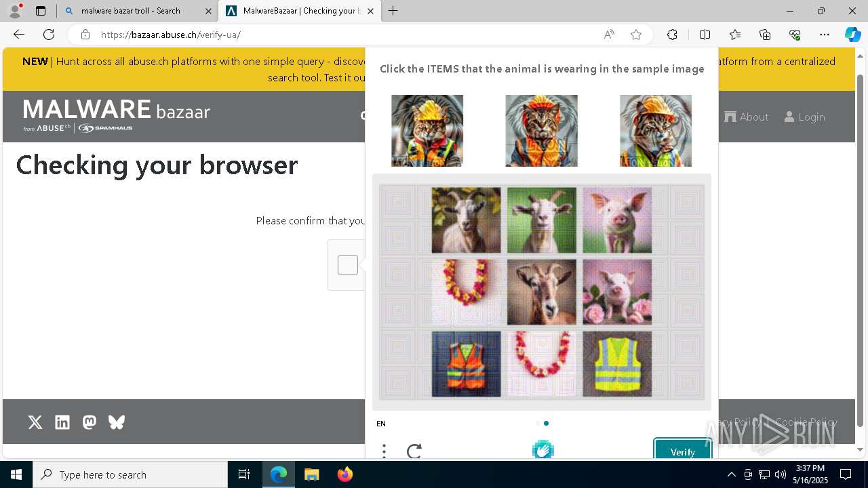
Task: Open the Edge profile avatar
Action: point(15,11)
